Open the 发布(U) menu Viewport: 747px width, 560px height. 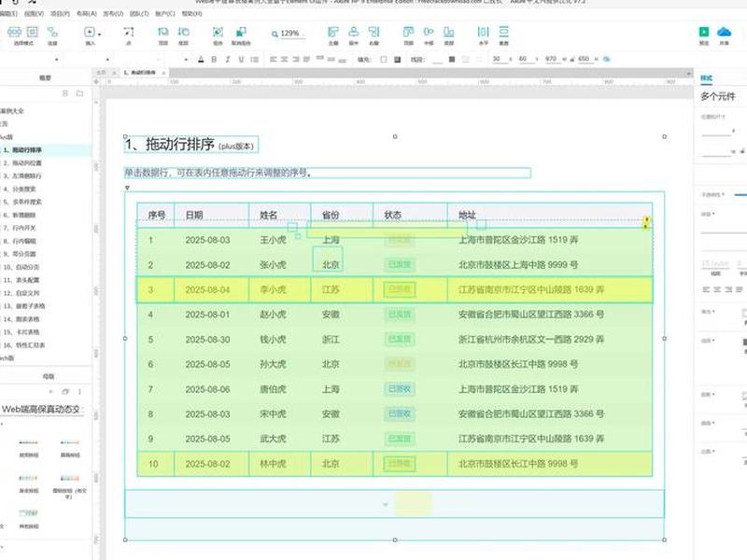coord(113,14)
